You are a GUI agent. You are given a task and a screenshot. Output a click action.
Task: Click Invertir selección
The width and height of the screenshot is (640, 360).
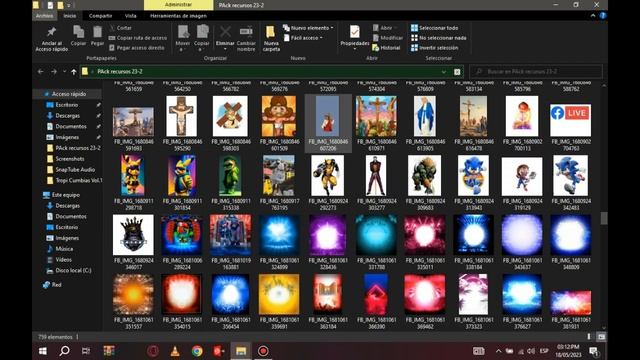pos(434,48)
